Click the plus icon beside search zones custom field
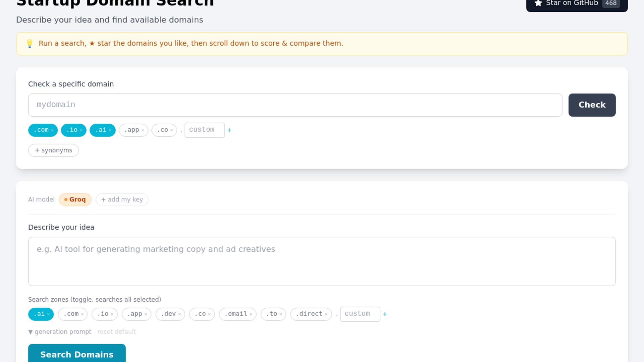 coord(385,314)
